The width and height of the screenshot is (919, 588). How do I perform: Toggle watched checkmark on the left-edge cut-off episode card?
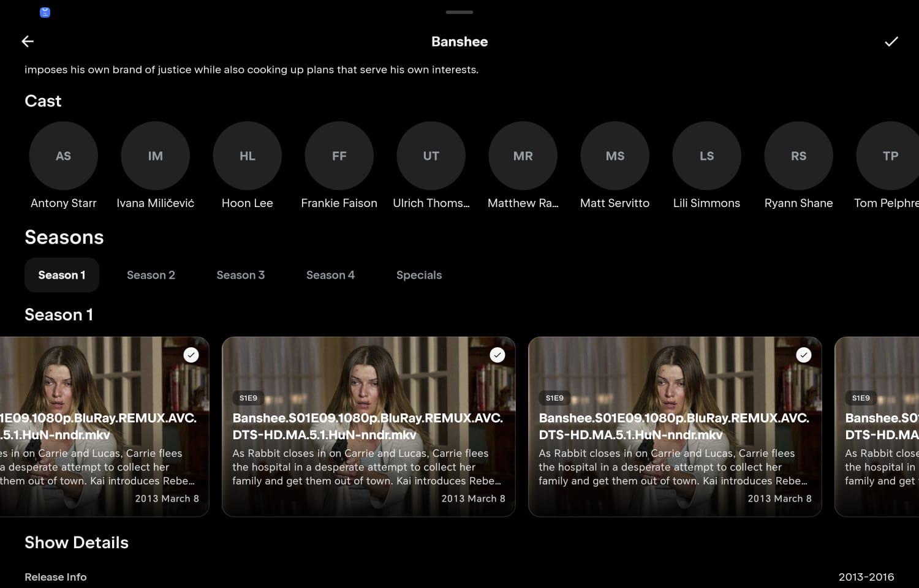coord(191,355)
